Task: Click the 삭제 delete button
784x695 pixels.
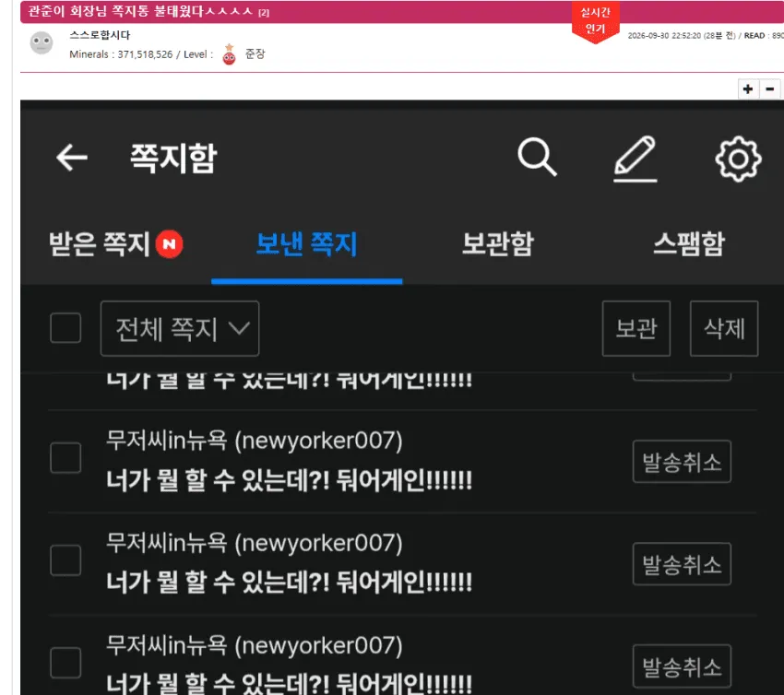Action: coord(724,328)
